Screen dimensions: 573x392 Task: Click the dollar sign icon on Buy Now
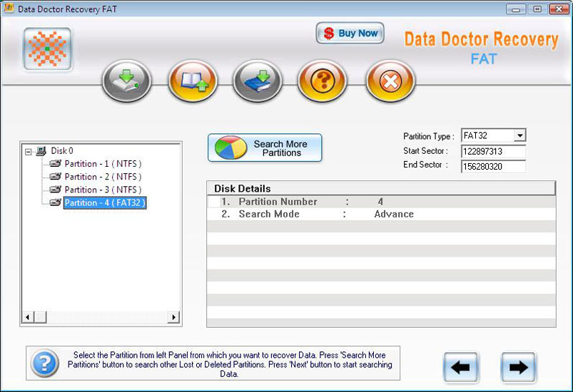click(x=329, y=33)
